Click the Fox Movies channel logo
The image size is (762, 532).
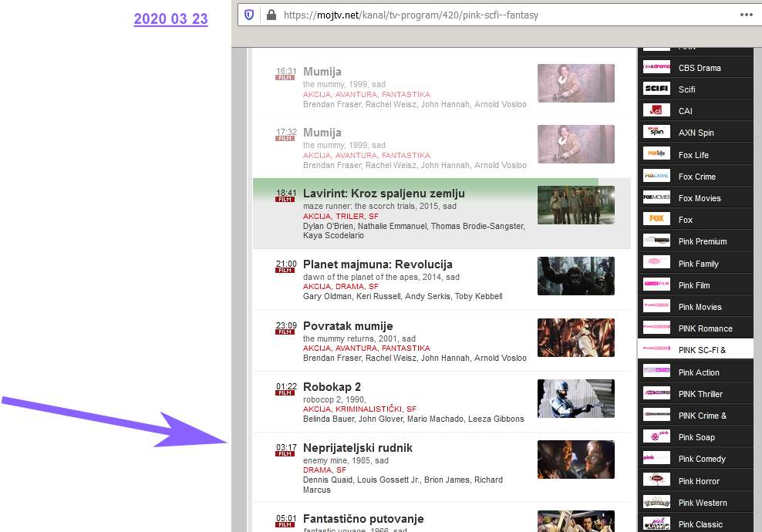pyautogui.click(x=656, y=197)
